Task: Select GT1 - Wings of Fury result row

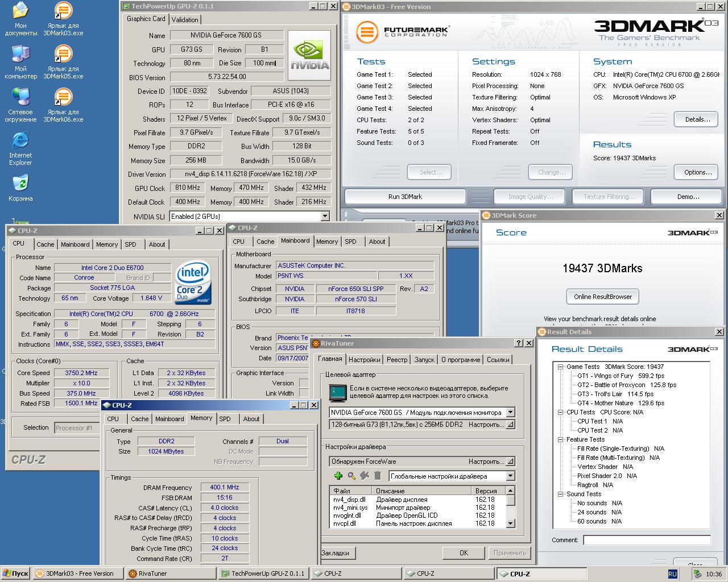Action: (621, 376)
